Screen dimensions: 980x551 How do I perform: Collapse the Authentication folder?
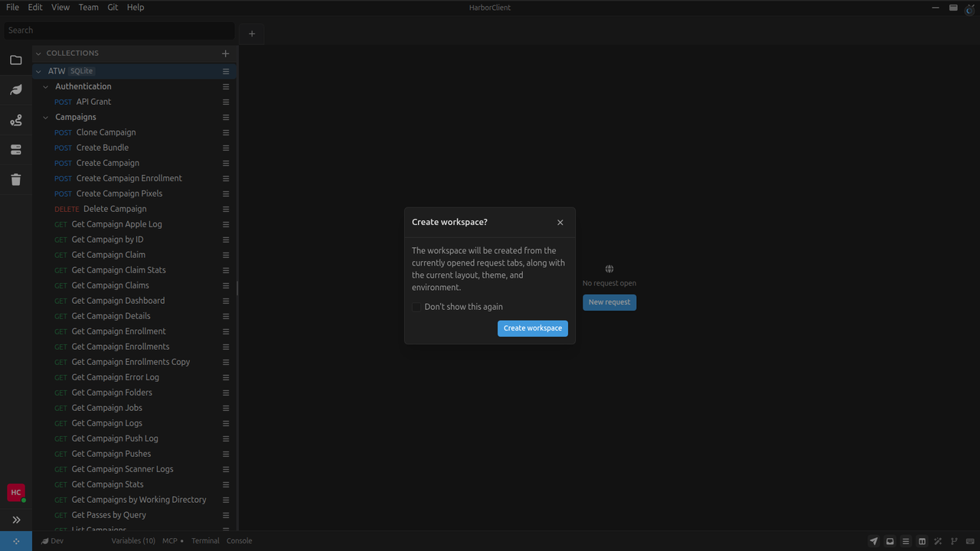(45, 86)
